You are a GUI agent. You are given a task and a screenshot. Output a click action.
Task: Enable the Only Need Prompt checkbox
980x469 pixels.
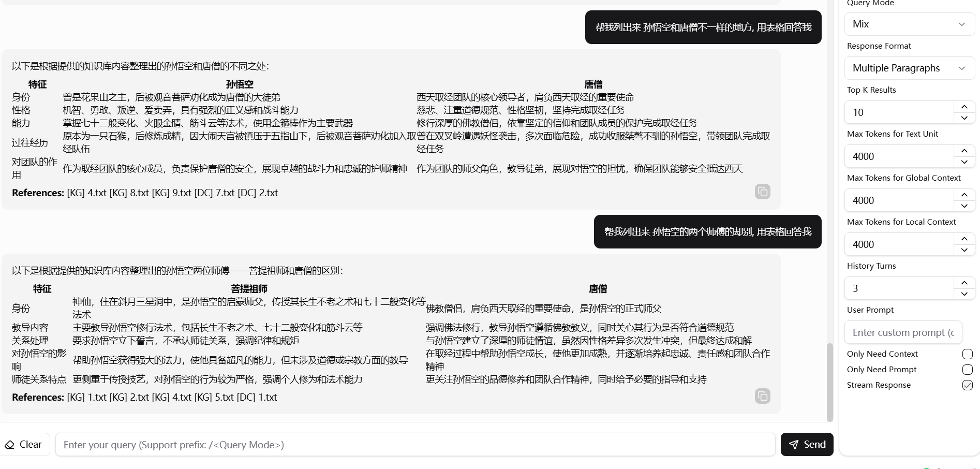coord(967,370)
